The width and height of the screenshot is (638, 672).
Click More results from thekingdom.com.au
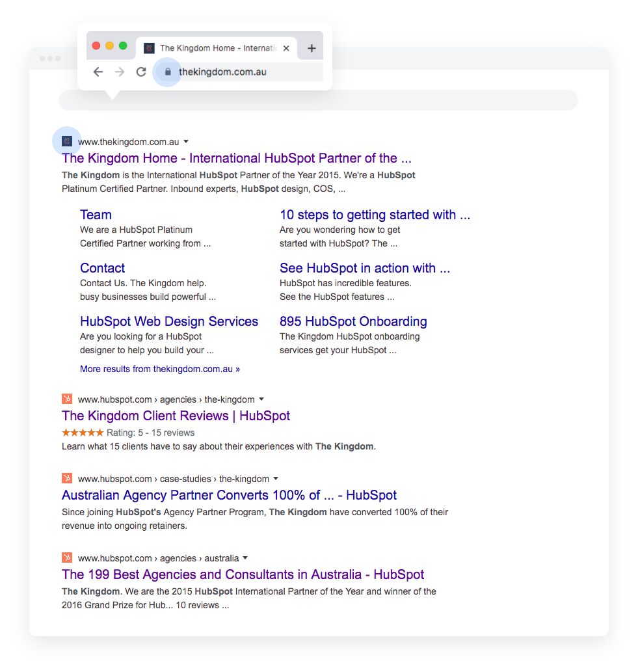coord(160,369)
